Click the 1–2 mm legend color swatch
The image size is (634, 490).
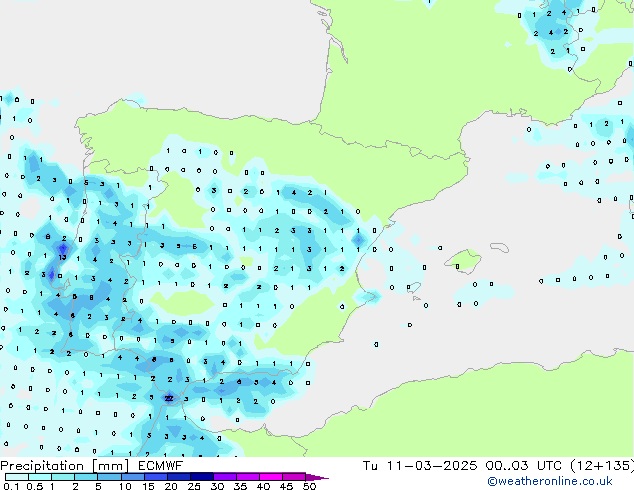63,477
